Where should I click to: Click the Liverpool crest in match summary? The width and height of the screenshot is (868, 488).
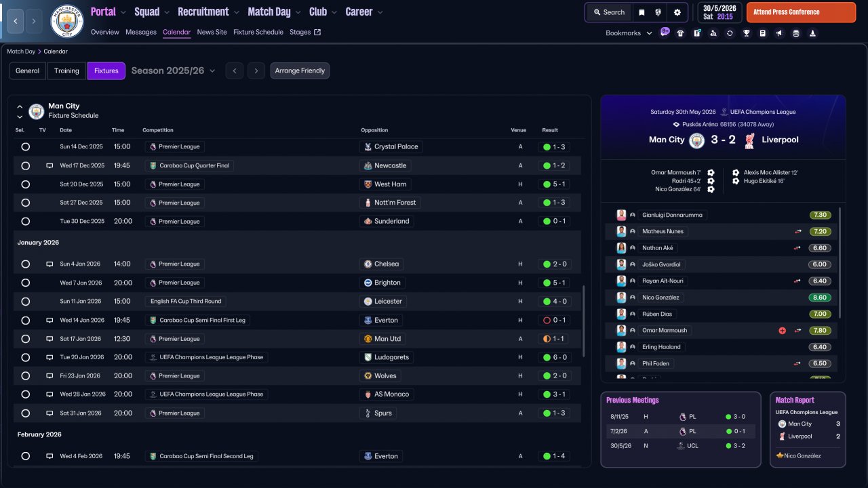749,140
